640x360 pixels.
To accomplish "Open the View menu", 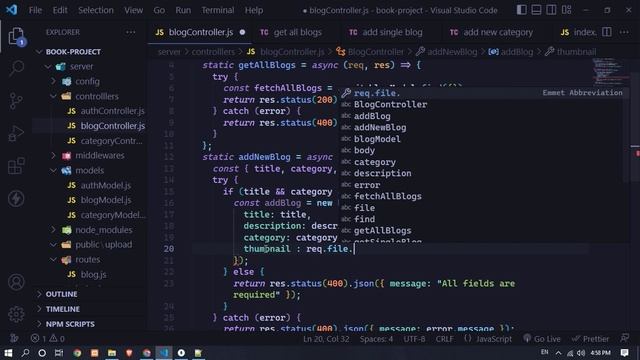I will click(x=133, y=10).
